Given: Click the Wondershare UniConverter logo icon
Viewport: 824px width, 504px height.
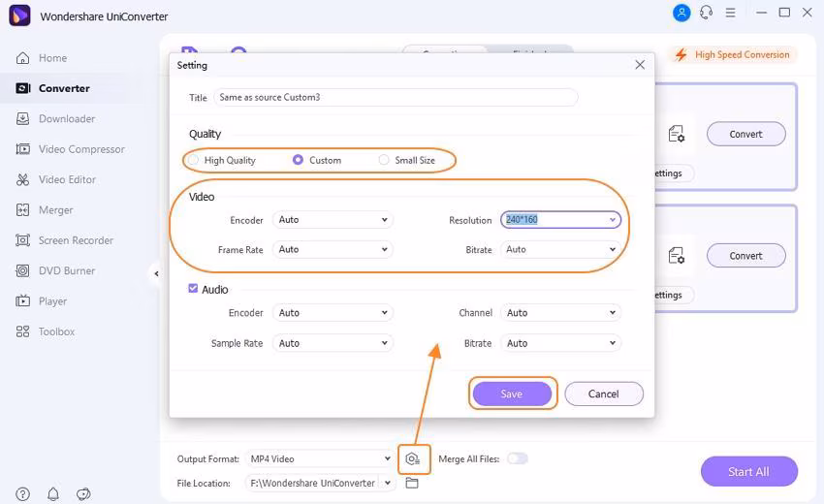Looking at the screenshot, I should (19, 16).
